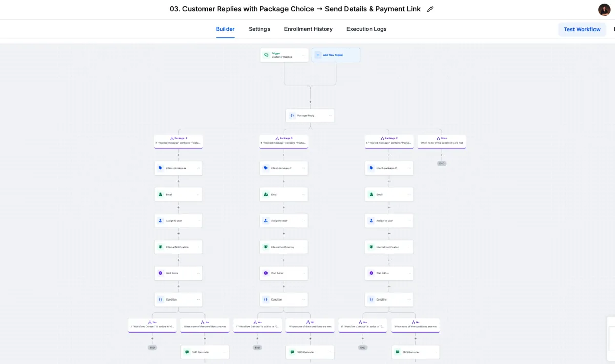Viewport: 615px width, 364px height.
Task: Select the intent-package-a tag icon
Action: (x=160, y=168)
